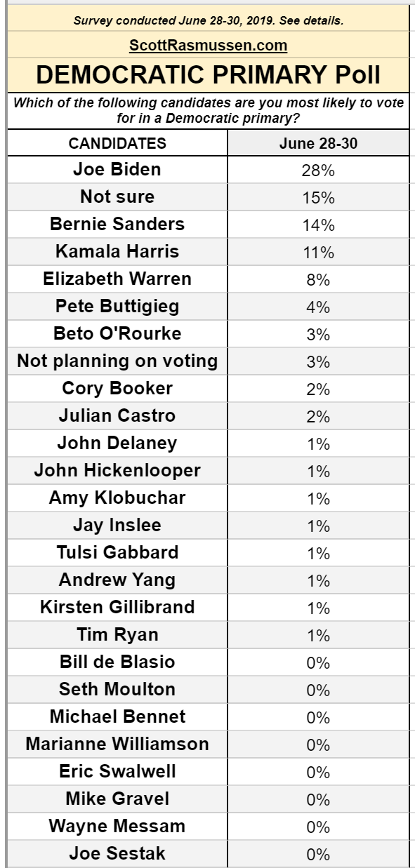415x868 pixels.
Task: Select the Cory Booker cell
Action: (117, 388)
